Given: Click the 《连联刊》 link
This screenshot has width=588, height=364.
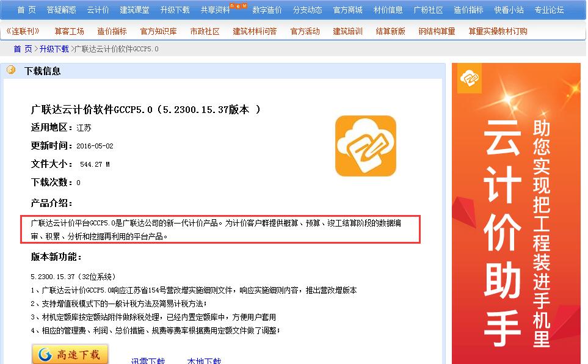Looking at the screenshot, I should point(23,32).
